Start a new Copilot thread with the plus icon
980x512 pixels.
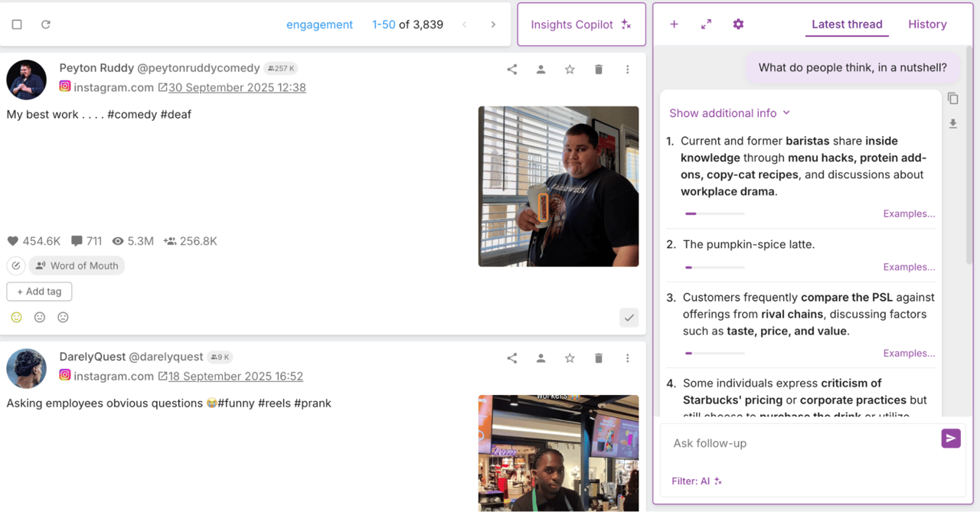pos(674,24)
